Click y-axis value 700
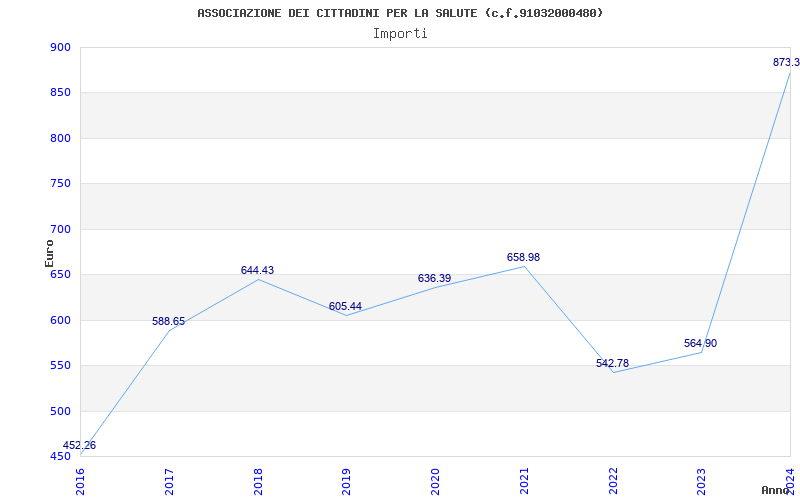This screenshot has height=500, width=800. (x=60, y=229)
